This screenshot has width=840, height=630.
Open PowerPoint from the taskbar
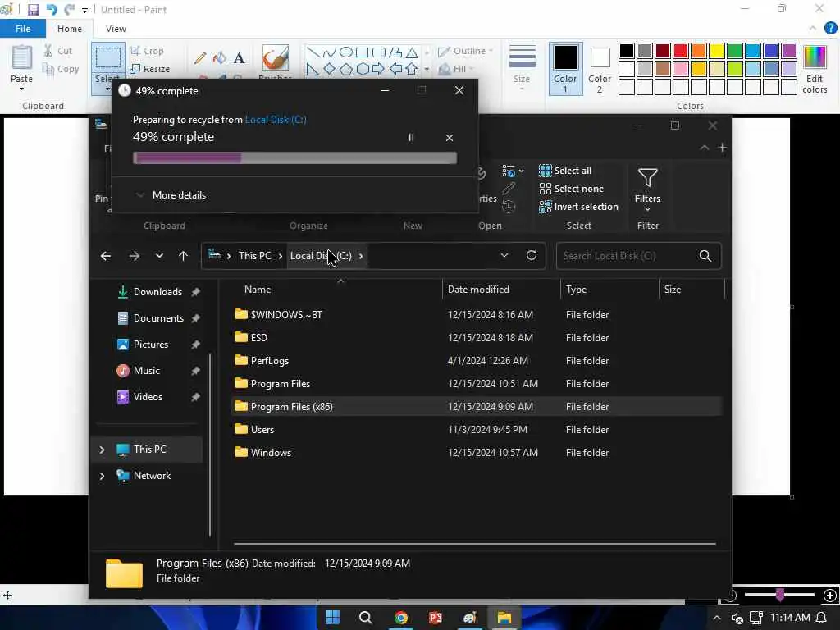tap(435, 618)
